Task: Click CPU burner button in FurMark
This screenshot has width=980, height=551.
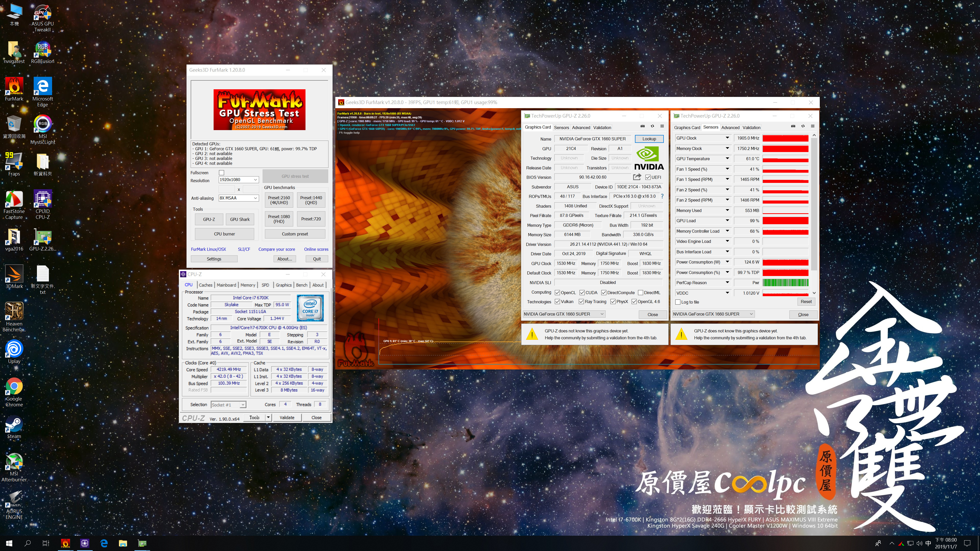Action: pos(225,234)
